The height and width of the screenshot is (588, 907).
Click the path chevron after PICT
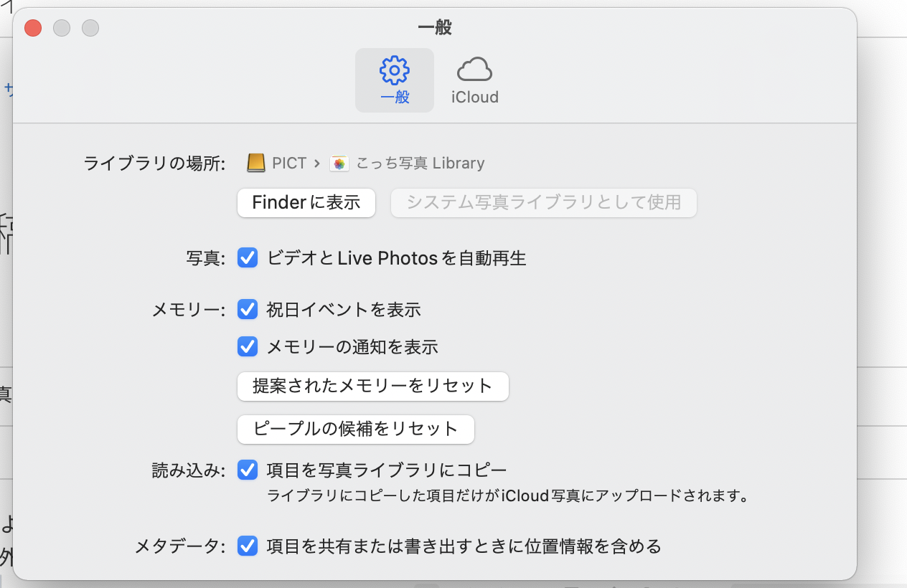[x=316, y=163]
